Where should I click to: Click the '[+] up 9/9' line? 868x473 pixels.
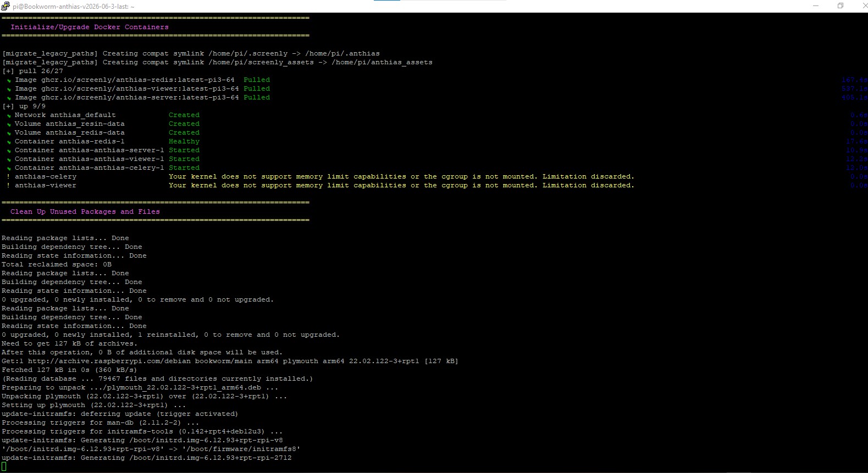[x=24, y=106]
